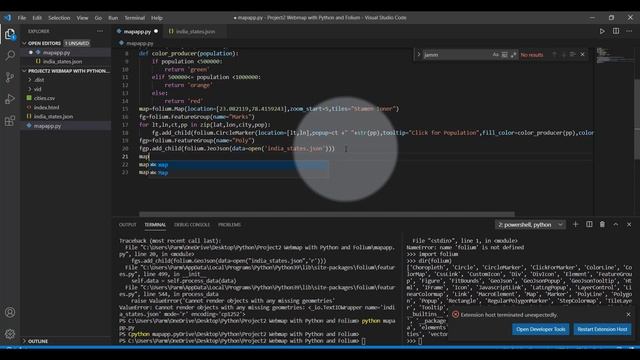The width and height of the screenshot is (640, 360).
Task: Open editor More Actions ellipsis
Action: pos(629,31)
